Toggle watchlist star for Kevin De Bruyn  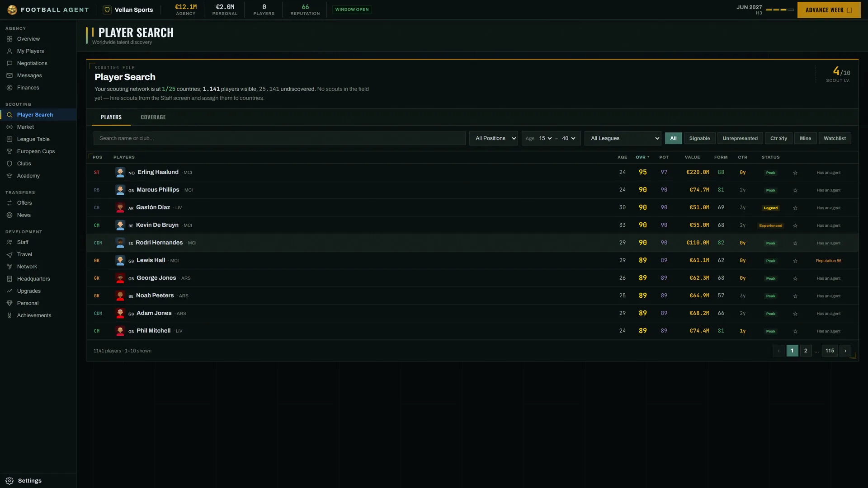[x=795, y=225]
